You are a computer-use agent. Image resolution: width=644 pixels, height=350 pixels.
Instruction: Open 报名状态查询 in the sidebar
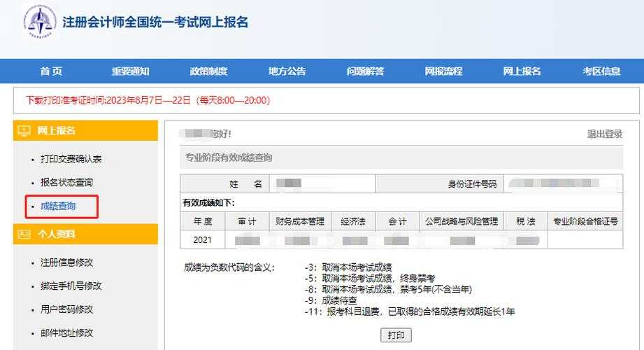click(66, 182)
